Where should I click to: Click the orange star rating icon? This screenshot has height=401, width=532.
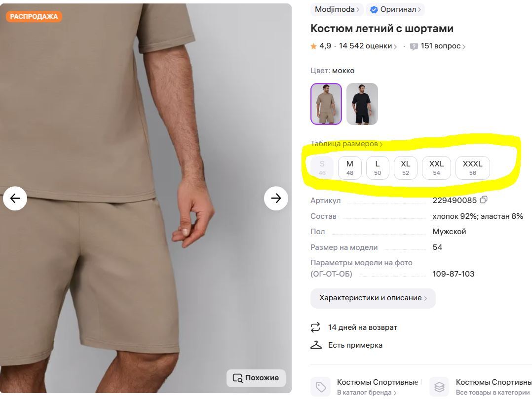tap(313, 45)
